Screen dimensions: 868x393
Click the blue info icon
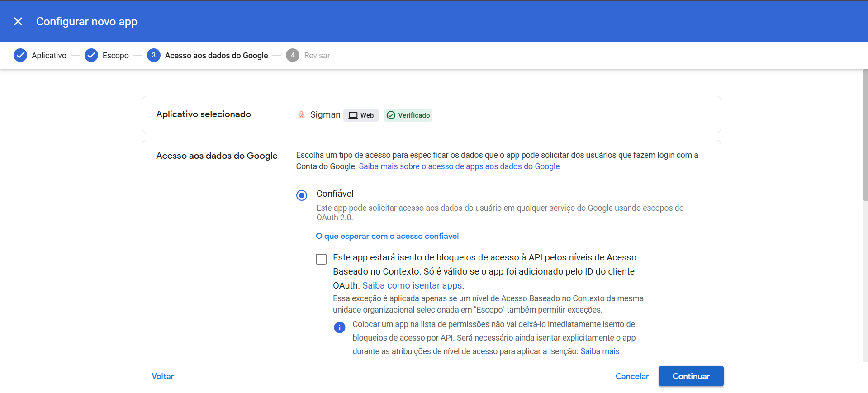(340, 327)
